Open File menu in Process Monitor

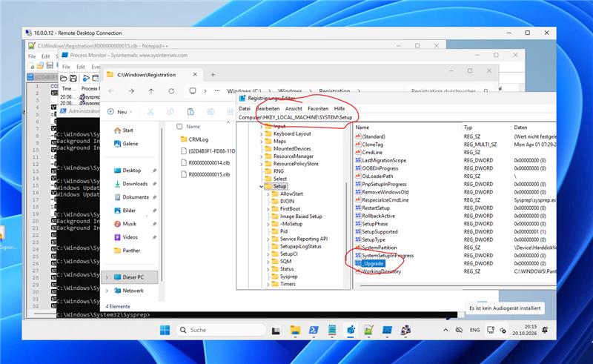(x=66, y=67)
